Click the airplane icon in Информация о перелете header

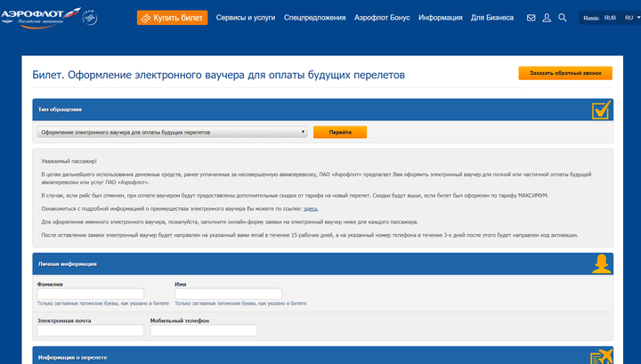pyautogui.click(x=602, y=357)
